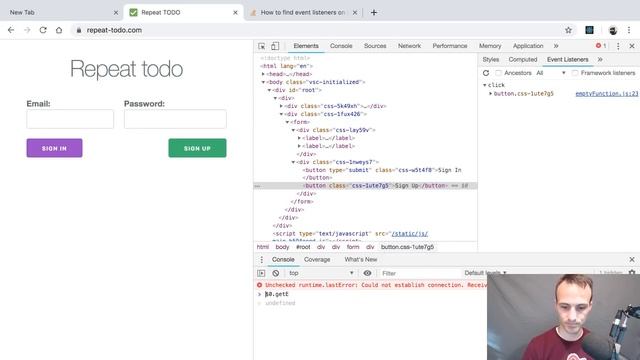Open the /static/js/ script source link
640x360 pixels.
[409, 234]
